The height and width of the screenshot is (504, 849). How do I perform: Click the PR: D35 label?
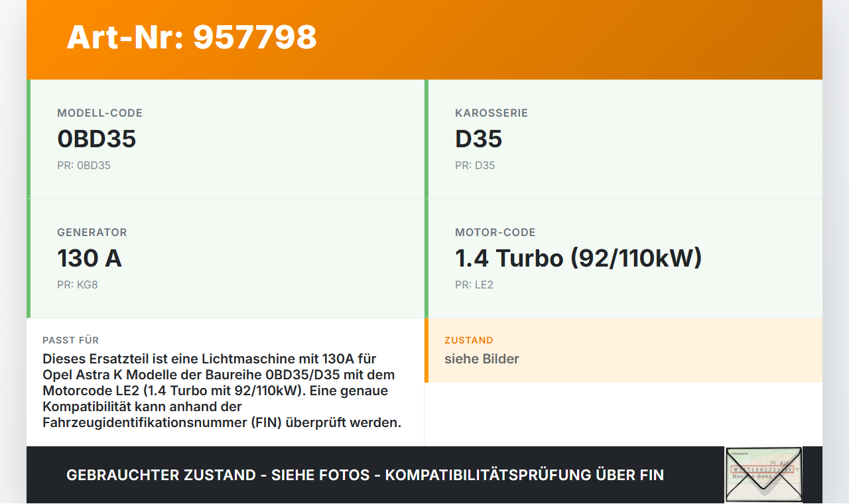click(474, 165)
